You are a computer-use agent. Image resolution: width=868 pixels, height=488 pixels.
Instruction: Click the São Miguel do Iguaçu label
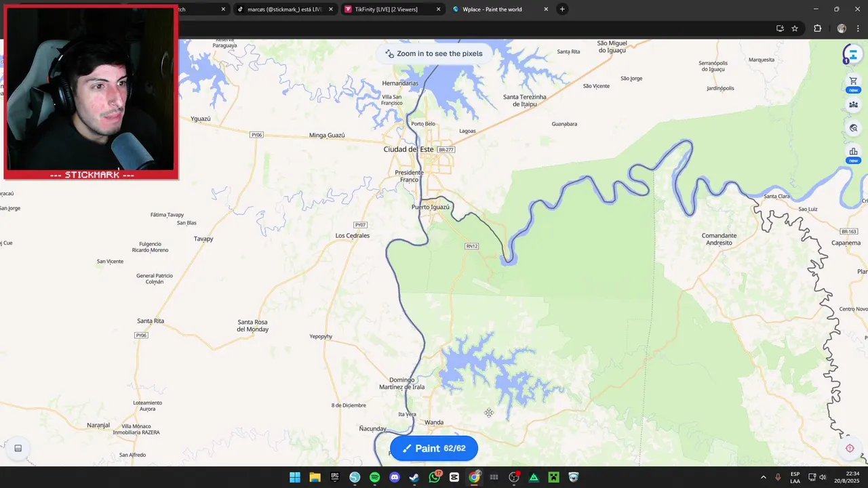[612, 47]
